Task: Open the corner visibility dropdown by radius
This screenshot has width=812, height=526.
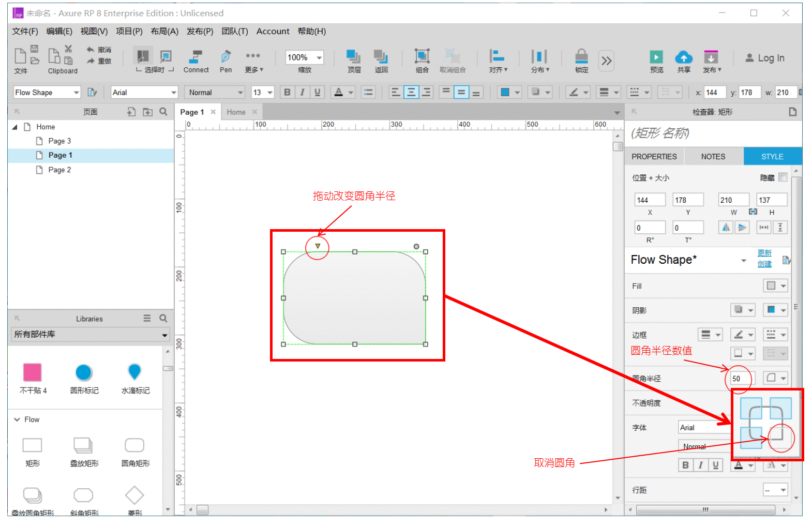Action: coord(776,378)
